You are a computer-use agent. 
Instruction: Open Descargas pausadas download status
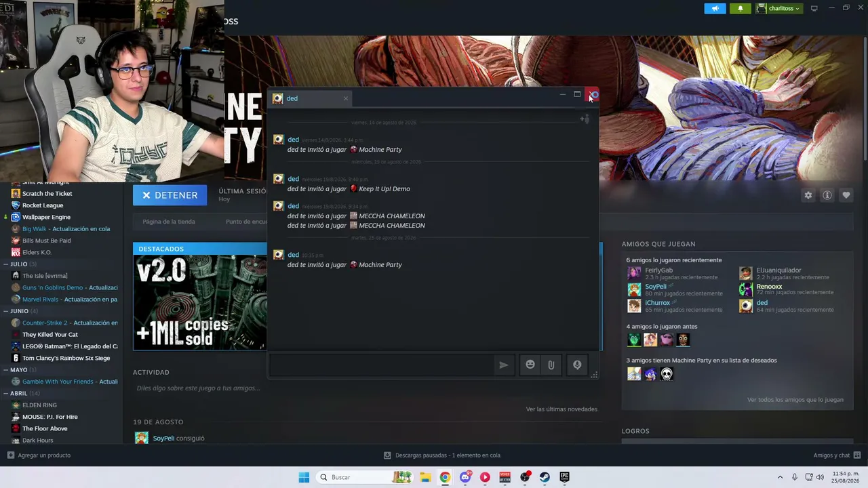coord(442,455)
